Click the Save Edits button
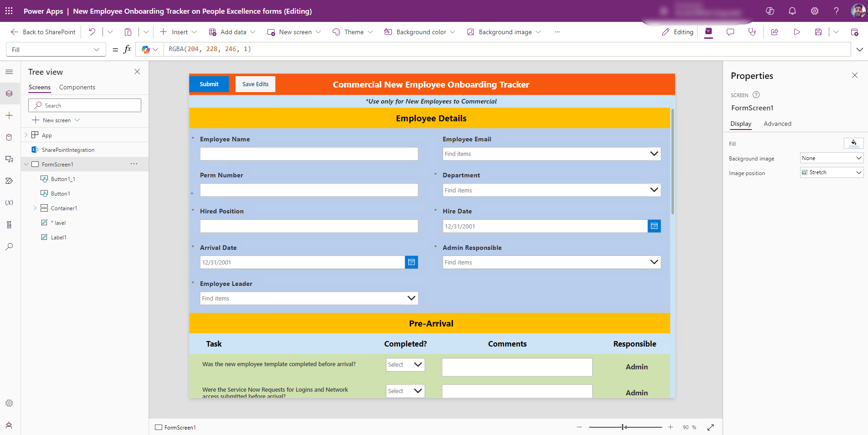The image size is (868, 435). click(x=255, y=84)
